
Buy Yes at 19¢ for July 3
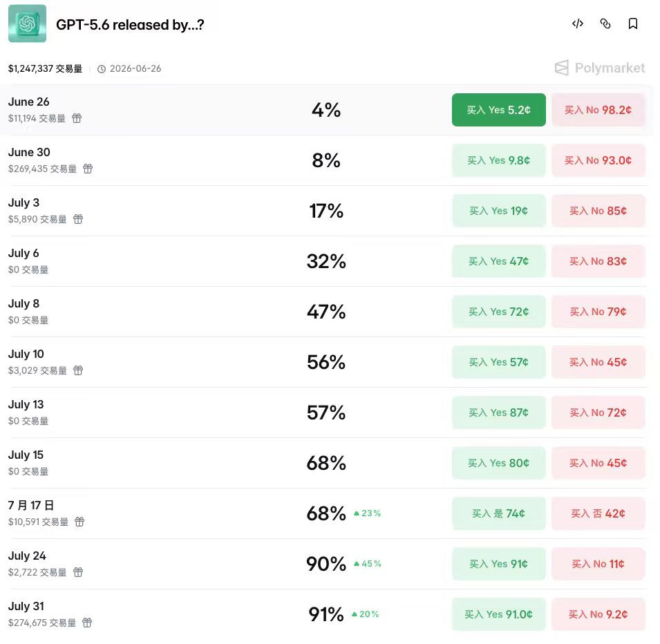pos(499,211)
